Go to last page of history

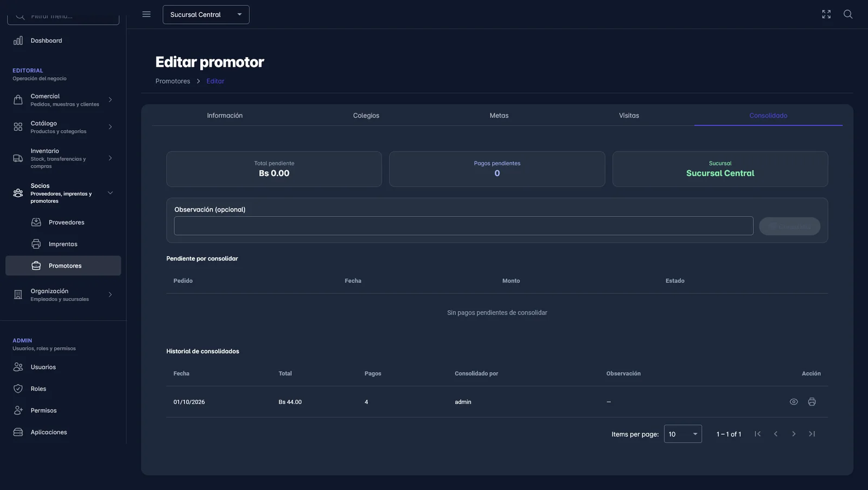coord(812,434)
